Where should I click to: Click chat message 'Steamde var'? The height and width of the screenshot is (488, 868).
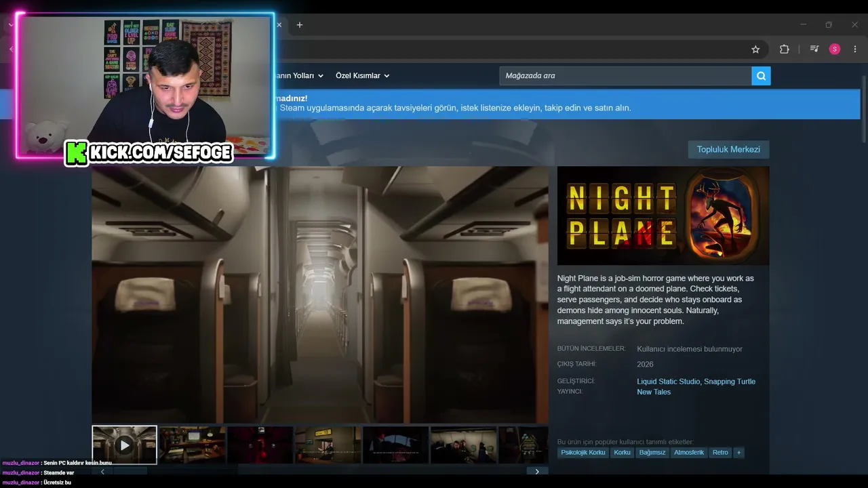pyautogui.click(x=58, y=472)
